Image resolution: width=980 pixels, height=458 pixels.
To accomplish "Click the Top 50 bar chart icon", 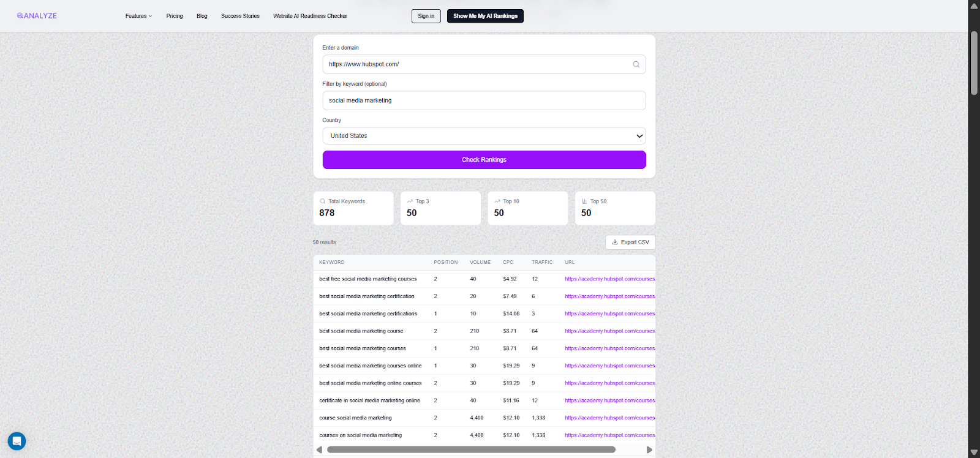I will coord(584,201).
